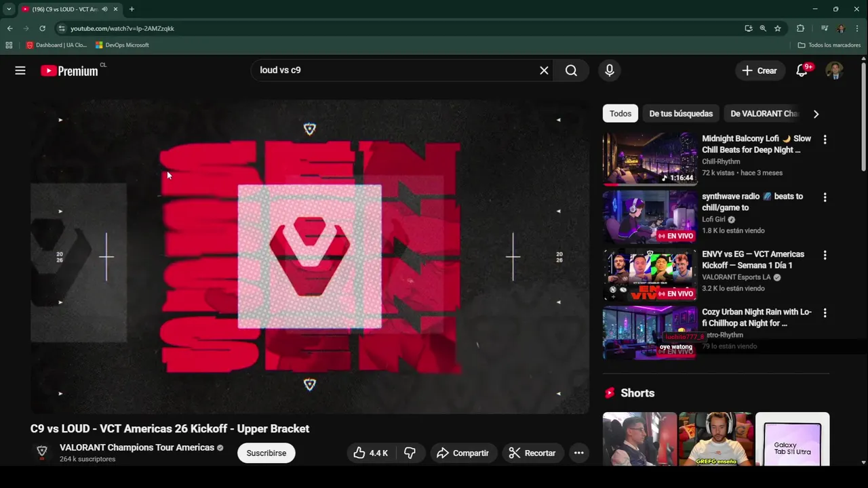Open the media control playlist icon
The width and height of the screenshot is (868, 488).
pos(825,28)
